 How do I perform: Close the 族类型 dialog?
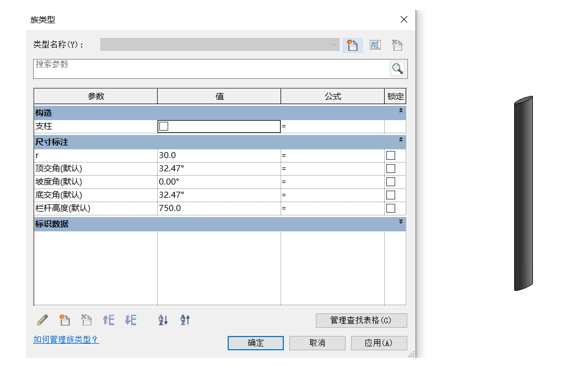click(x=404, y=19)
